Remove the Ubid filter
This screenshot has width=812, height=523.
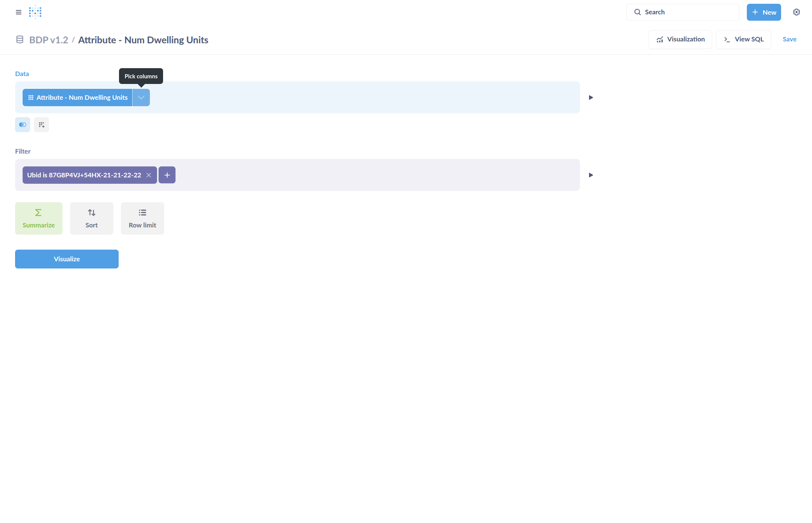coord(149,175)
